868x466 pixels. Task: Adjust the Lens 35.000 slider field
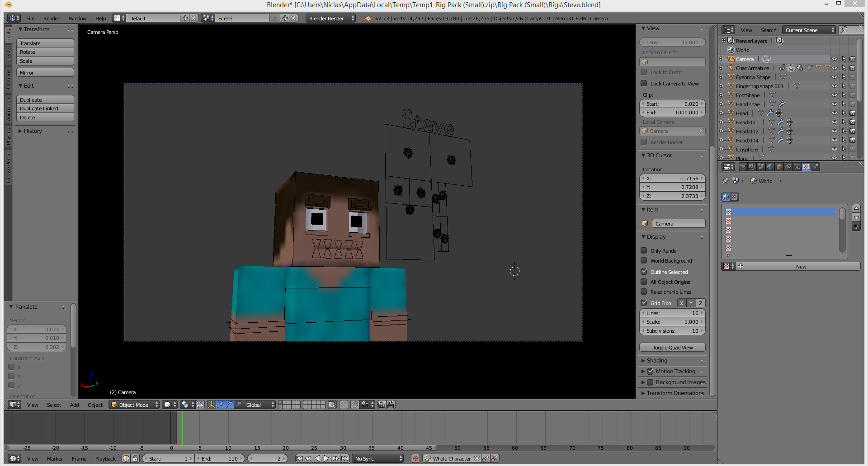coord(672,42)
